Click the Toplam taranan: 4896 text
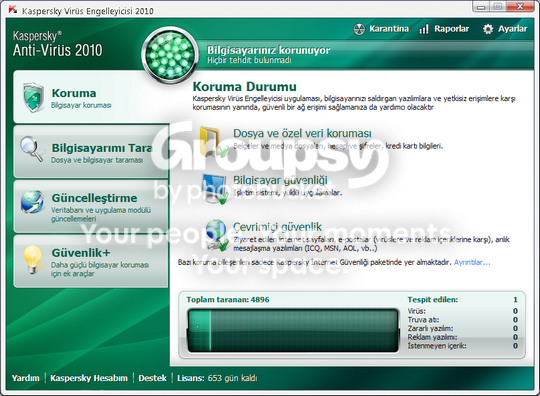 coord(228,300)
